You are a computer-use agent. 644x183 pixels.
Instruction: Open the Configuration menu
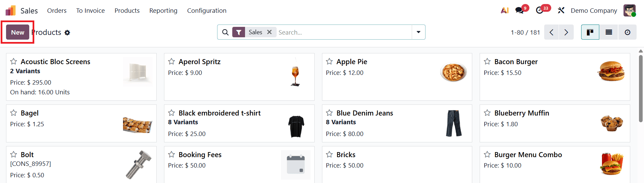coord(207,10)
